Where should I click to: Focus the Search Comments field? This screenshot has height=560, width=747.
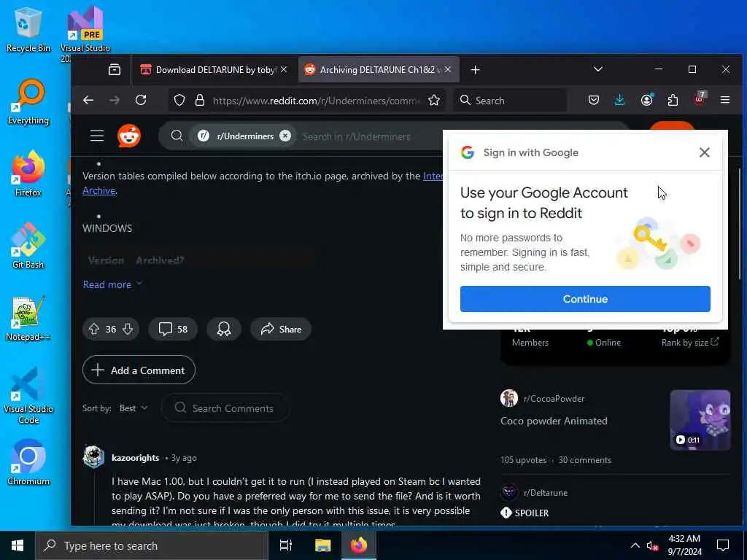225,408
